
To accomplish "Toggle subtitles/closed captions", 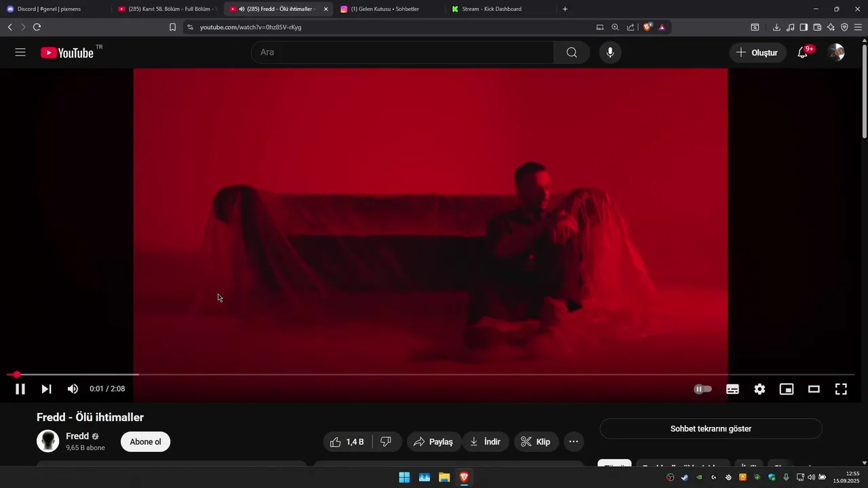I will (x=732, y=388).
